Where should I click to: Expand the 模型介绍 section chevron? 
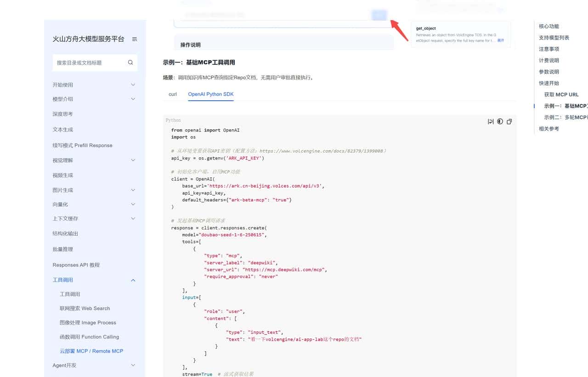(x=133, y=99)
